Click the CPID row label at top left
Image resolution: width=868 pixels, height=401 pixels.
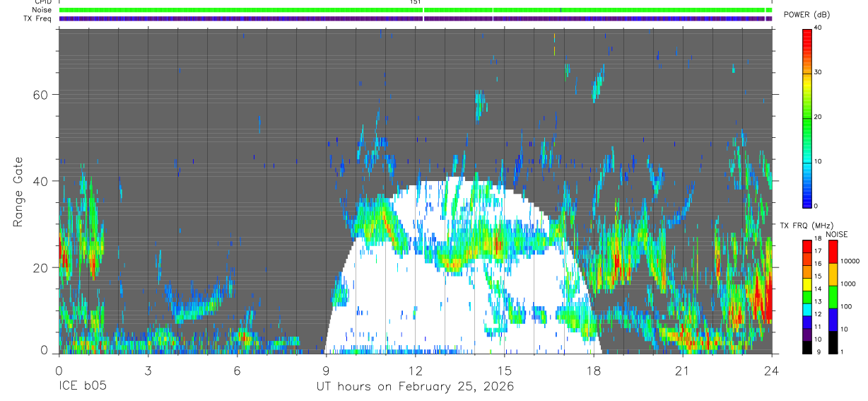click(42, 2)
